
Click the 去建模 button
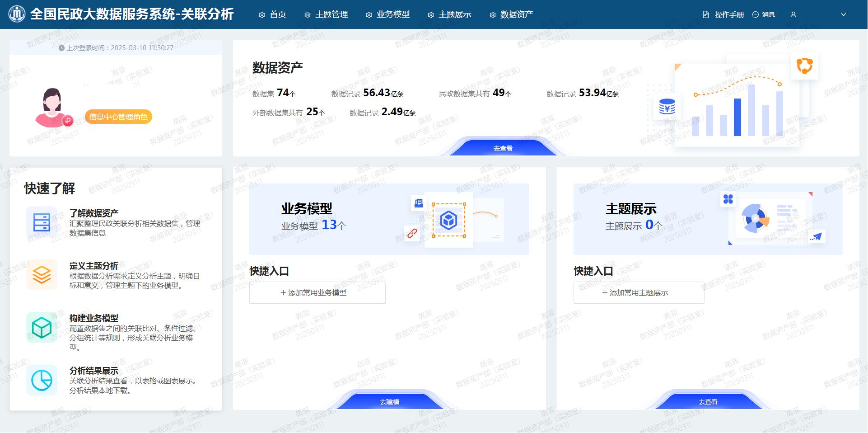(x=389, y=401)
